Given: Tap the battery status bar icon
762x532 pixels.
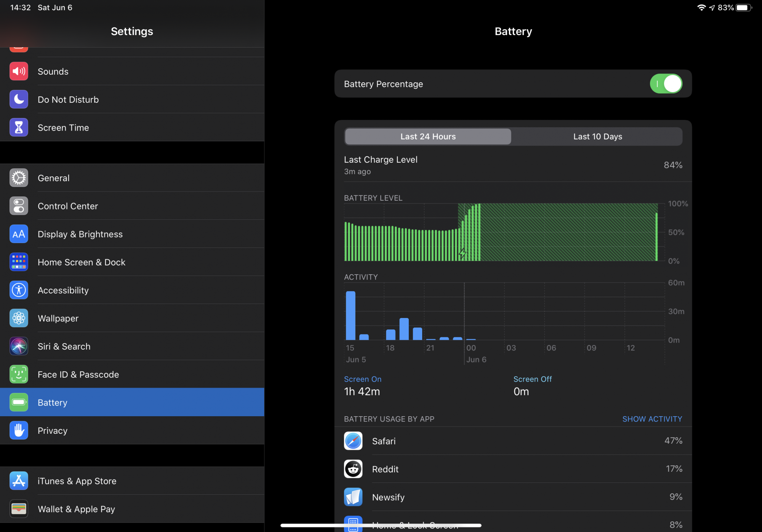Looking at the screenshot, I should coord(744,8).
